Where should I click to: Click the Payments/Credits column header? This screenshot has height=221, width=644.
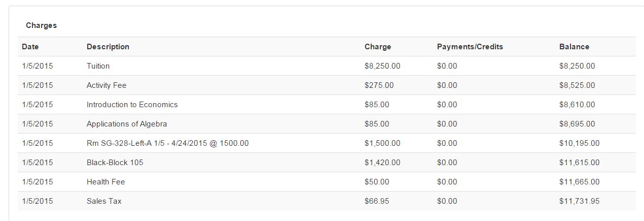click(x=470, y=47)
